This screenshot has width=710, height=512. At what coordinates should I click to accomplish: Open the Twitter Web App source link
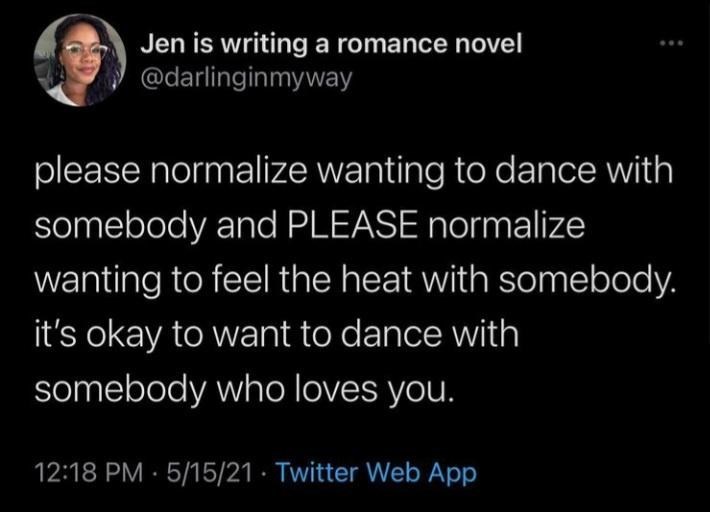[x=375, y=472]
